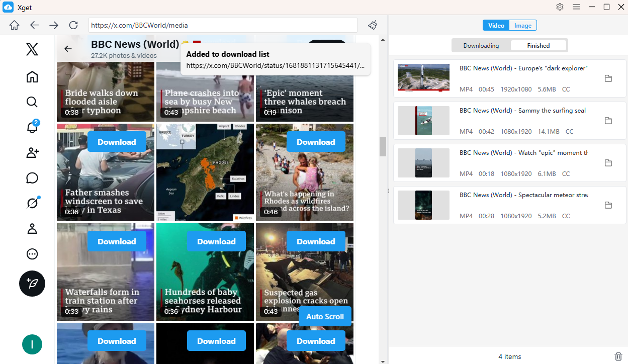Click scrollbar down arrow of web page
Viewport: 628px width, 364px height.
[x=383, y=360]
